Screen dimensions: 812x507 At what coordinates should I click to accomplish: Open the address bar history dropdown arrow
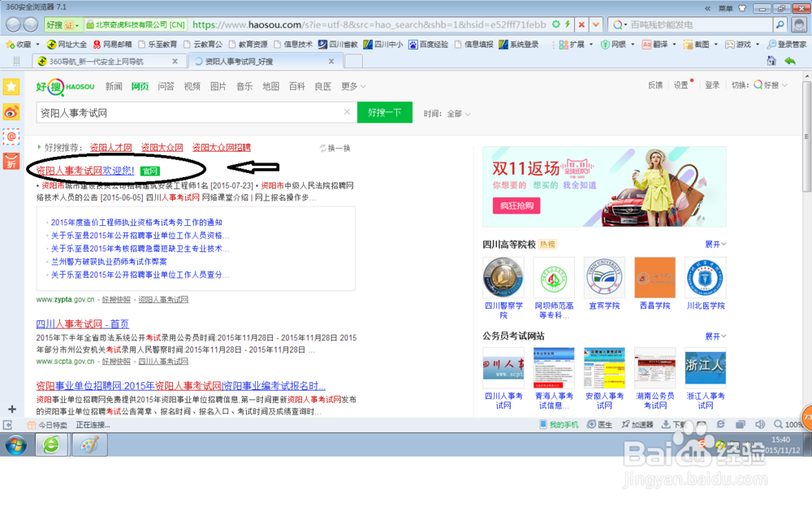click(x=596, y=25)
